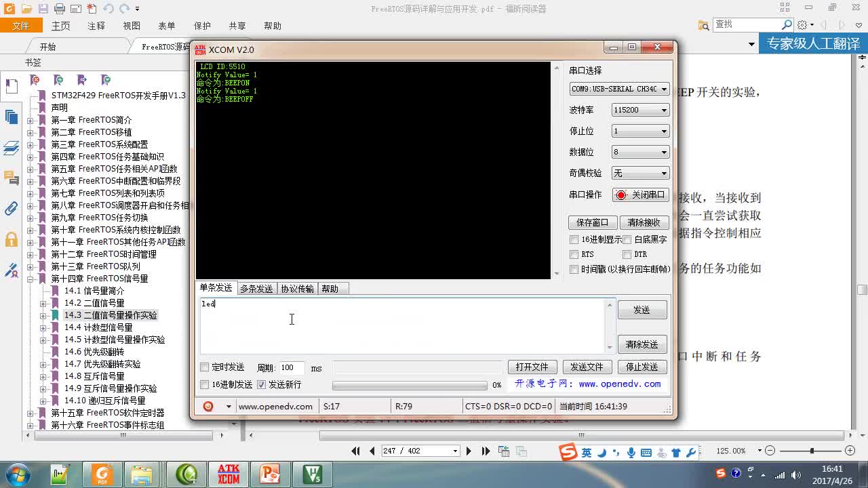
Task: Open the security lock icon in left sidebar
Action: [x=12, y=239]
